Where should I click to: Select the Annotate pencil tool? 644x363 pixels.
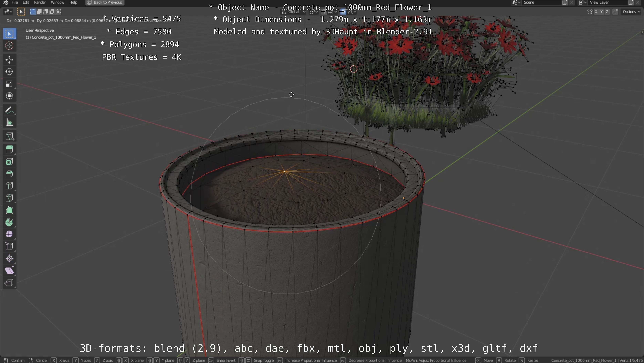9,110
